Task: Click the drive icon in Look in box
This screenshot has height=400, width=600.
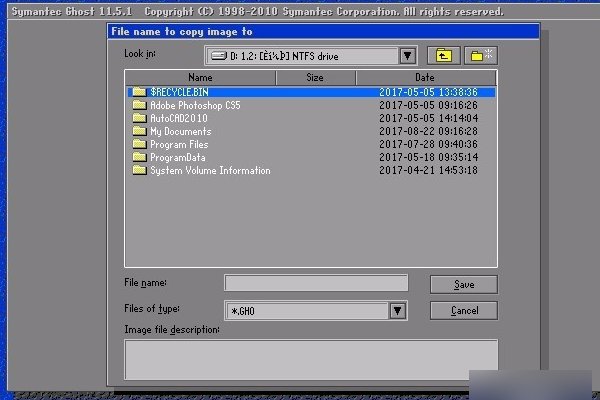Action: point(219,56)
